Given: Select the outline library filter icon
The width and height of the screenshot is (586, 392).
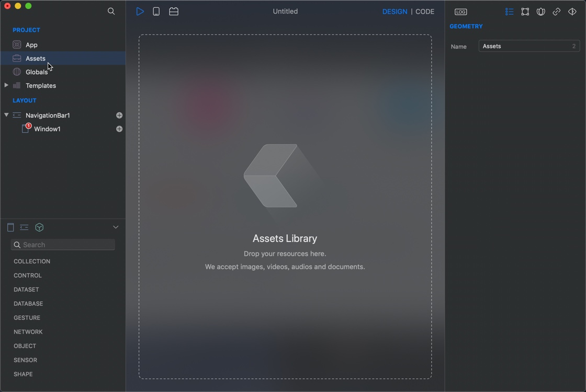Looking at the screenshot, I should point(24,227).
